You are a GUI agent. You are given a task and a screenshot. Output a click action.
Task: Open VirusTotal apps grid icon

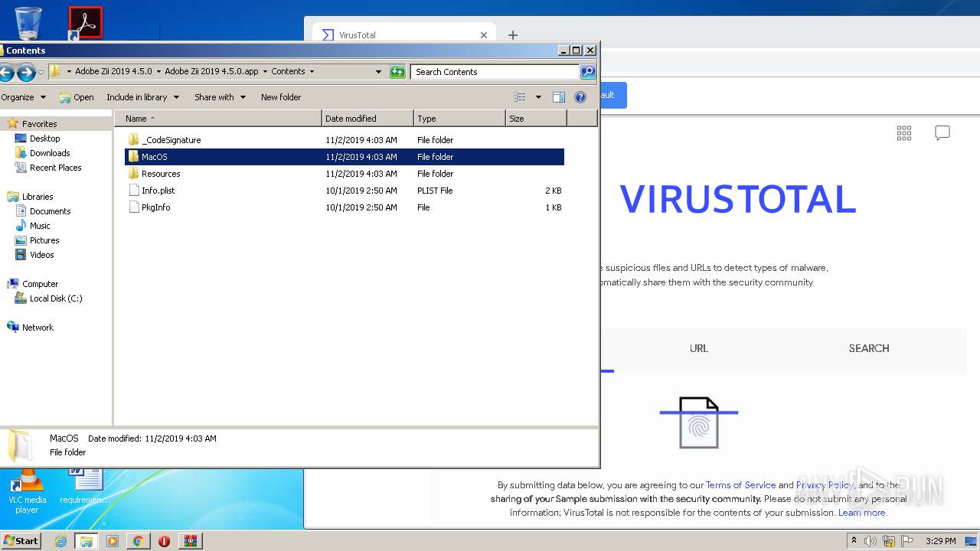coord(904,133)
